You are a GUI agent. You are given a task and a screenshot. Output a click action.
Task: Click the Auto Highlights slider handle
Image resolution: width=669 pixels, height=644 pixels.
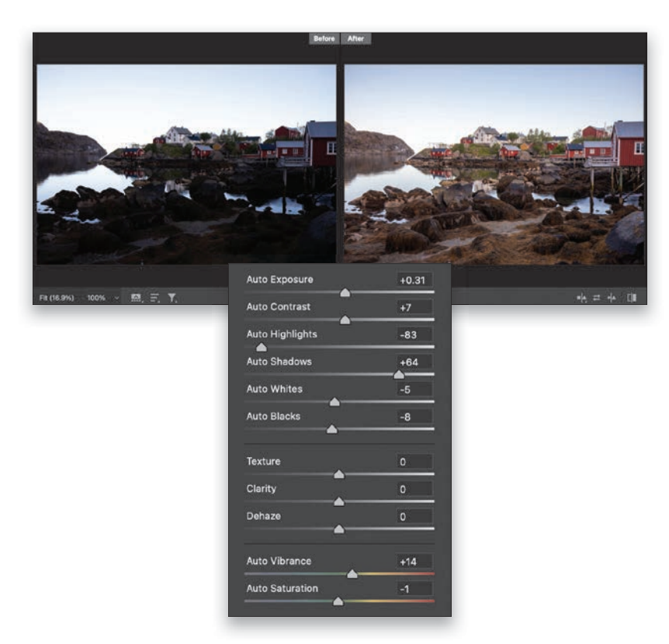pyautogui.click(x=261, y=347)
